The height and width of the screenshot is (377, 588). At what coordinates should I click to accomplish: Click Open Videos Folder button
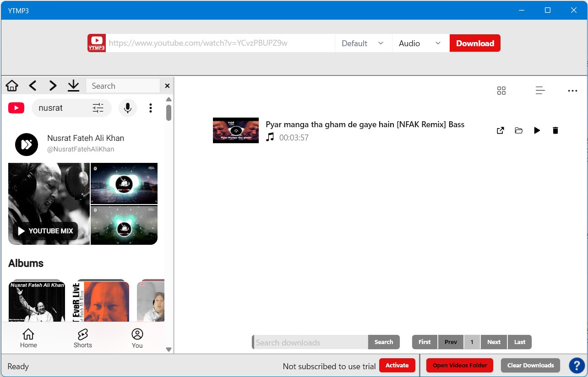point(460,365)
